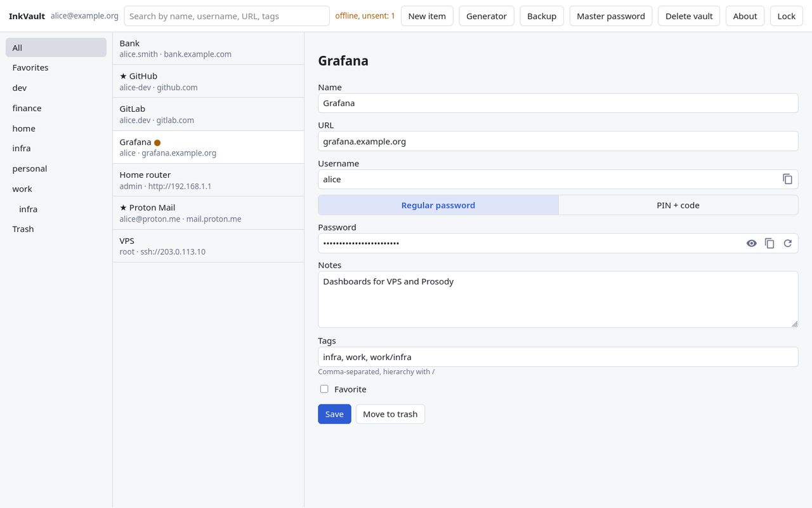The height and width of the screenshot is (508, 812).
Task: Open the Bank entry in the list
Action: (x=208, y=48)
